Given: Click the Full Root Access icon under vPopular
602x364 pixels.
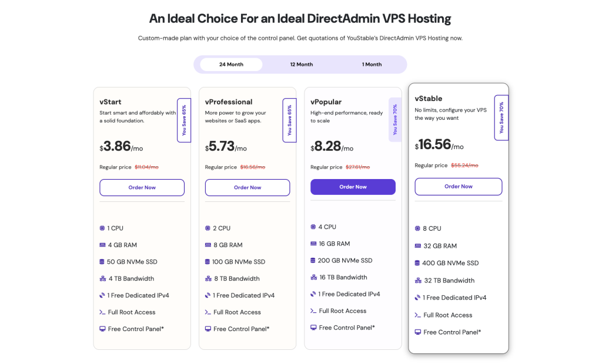Looking at the screenshot, I should tap(313, 311).
